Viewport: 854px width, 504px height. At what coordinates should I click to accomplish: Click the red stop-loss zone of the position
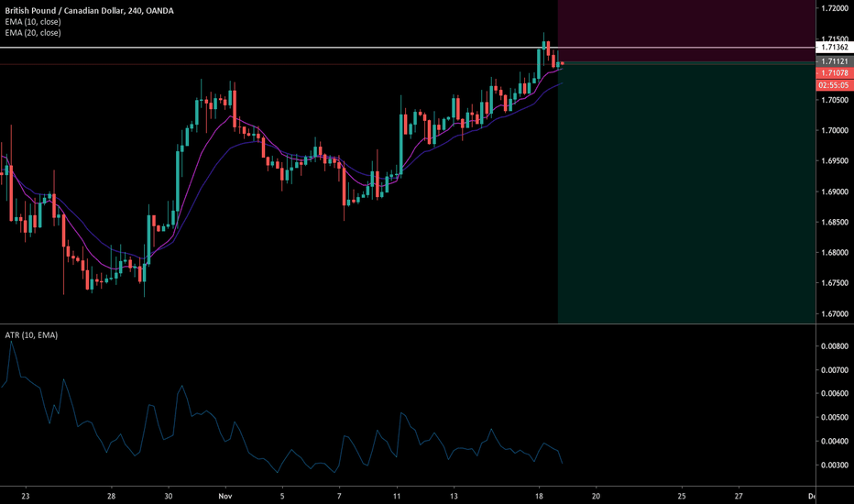point(685,31)
